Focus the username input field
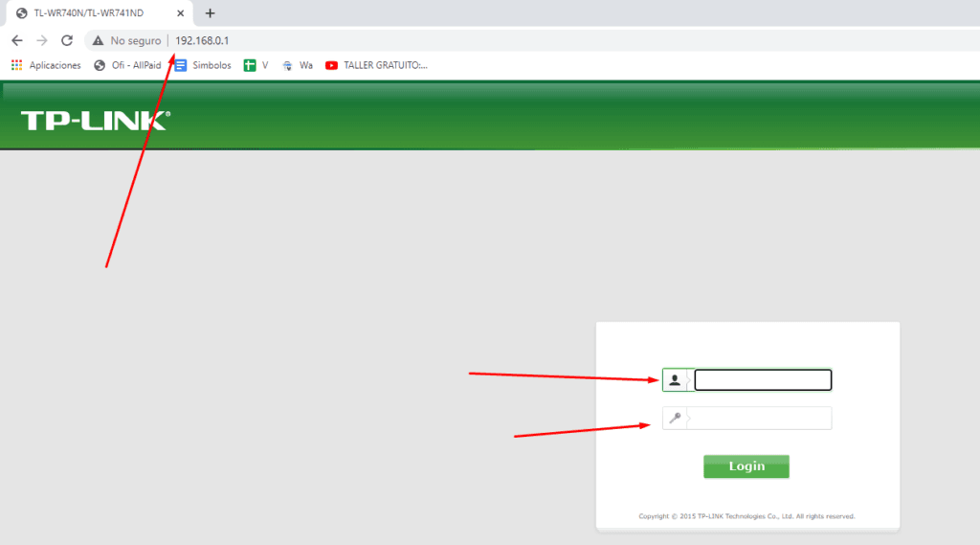 click(763, 380)
